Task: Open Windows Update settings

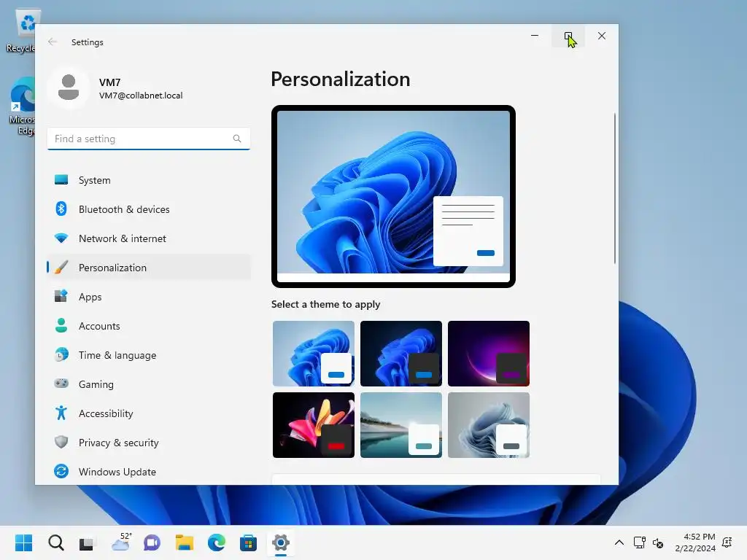Action: [x=149, y=472]
